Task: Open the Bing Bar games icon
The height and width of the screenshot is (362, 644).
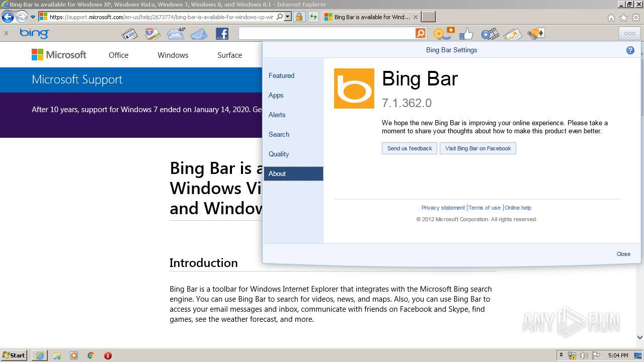Action: (x=536, y=34)
